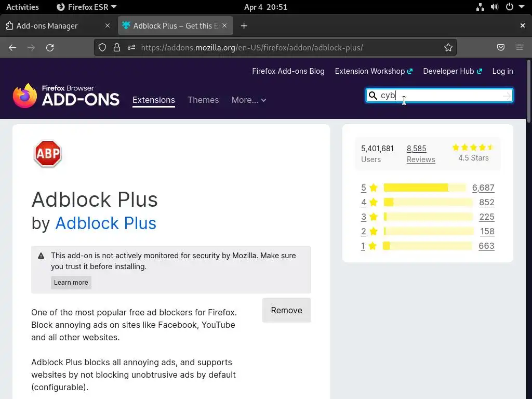
Task: Click the Firefox Browser Add-ons logo
Action: pos(66,96)
